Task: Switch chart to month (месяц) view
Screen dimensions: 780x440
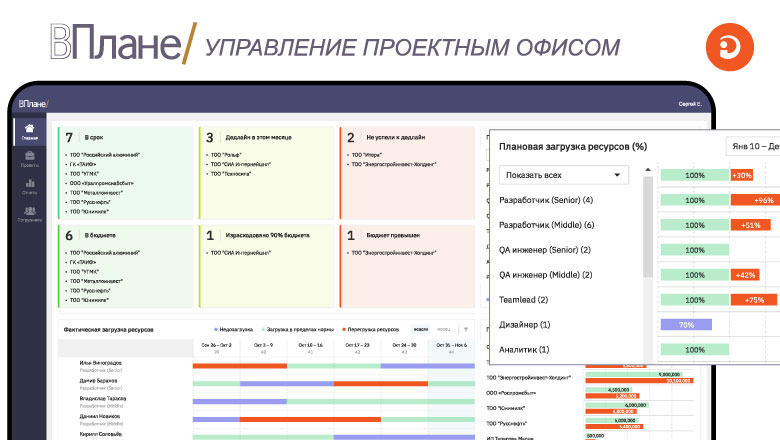Action: point(443,329)
